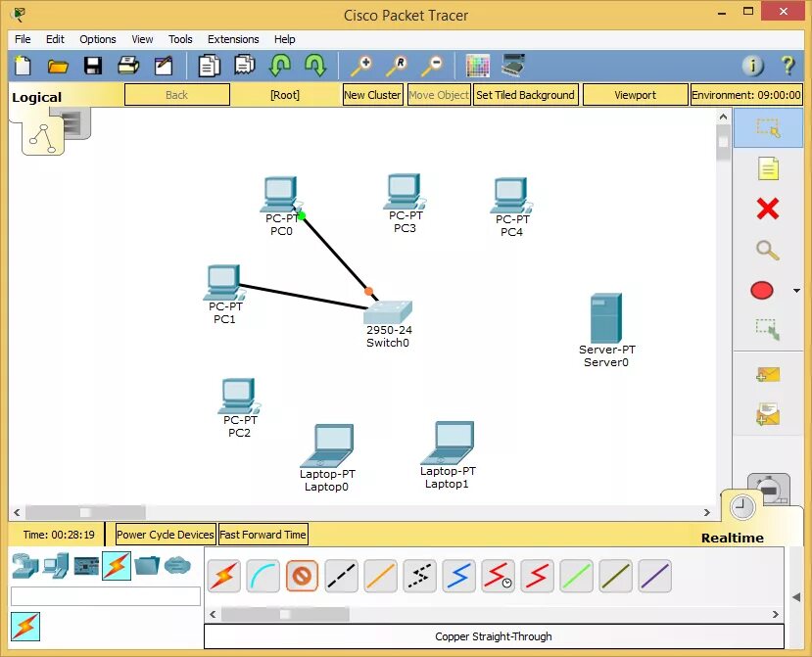812x657 pixels.
Task: Pick the highlighted Copper Straight-Through cable
Action: [302, 576]
